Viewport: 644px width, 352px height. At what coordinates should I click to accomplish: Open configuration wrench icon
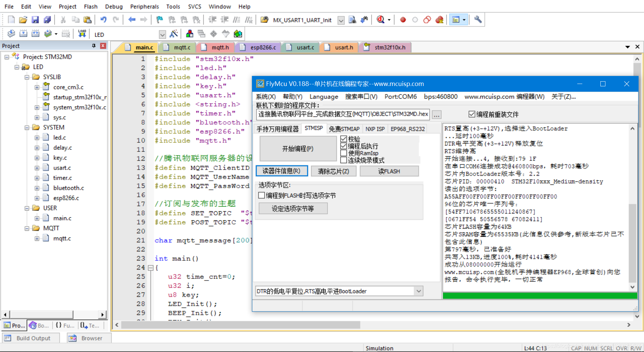pos(478,20)
